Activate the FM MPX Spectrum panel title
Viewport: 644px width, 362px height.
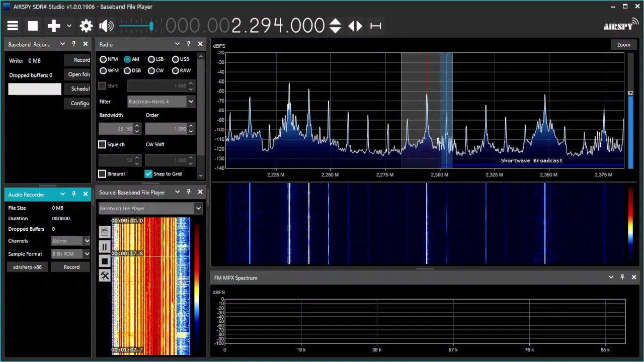[x=235, y=278]
